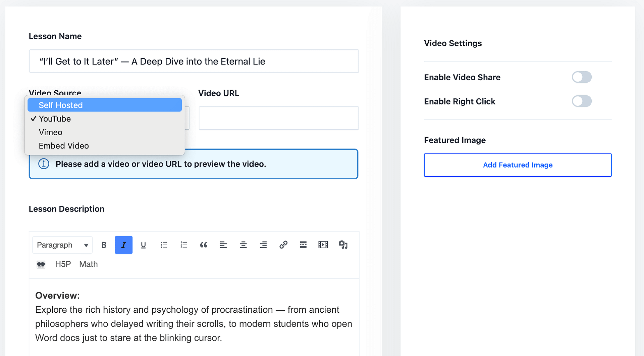Select Vimeo as the video source
The image size is (644, 356).
tap(50, 132)
